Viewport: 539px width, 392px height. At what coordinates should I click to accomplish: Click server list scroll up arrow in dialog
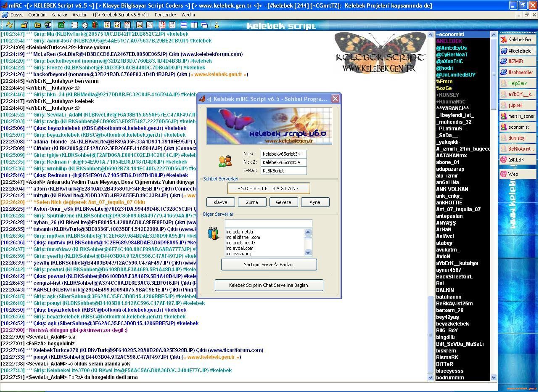pos(308,232)
